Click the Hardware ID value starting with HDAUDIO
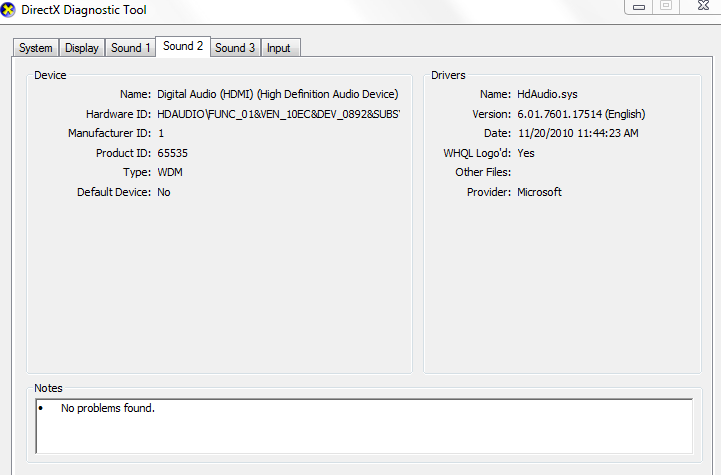This screenshot has width=721, height=475. (279, 114)
